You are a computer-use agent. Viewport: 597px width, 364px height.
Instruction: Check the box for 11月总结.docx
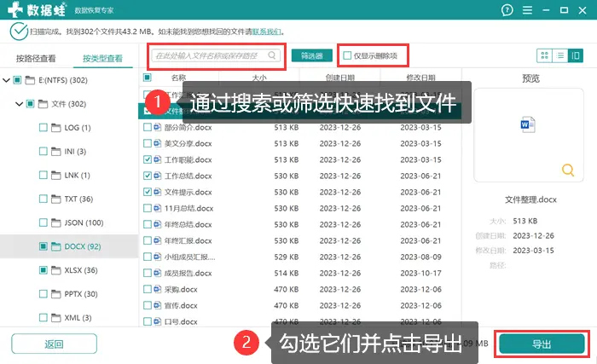[x=148, y=208]
